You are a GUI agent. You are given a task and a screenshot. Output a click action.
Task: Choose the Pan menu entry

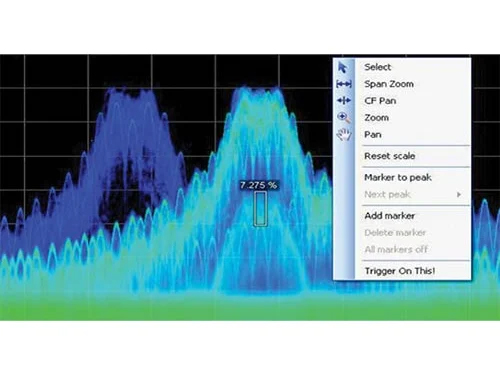point(373,135)
